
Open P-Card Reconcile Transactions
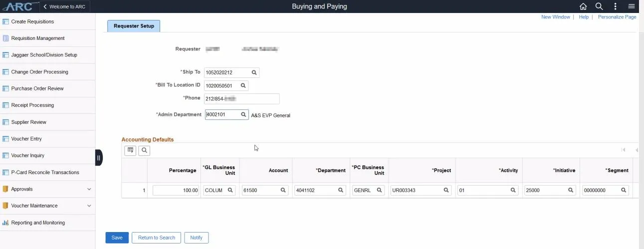point(48,172)
